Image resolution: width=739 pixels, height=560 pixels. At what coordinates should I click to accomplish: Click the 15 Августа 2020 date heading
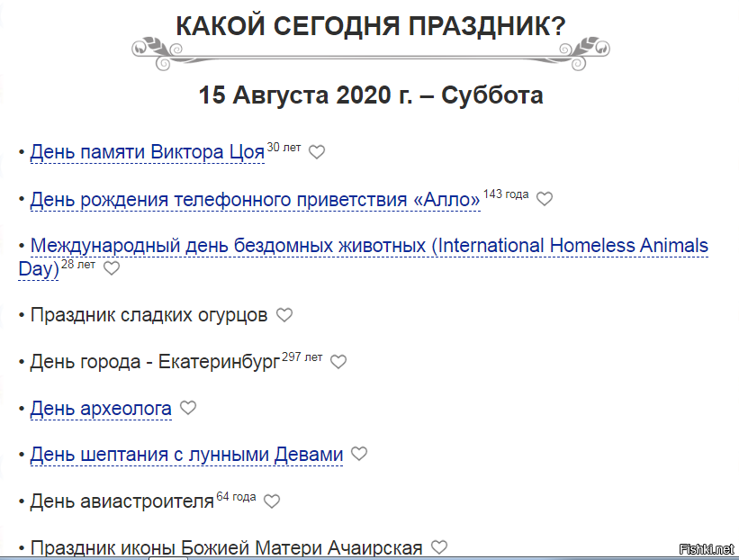tap(369, 93)
